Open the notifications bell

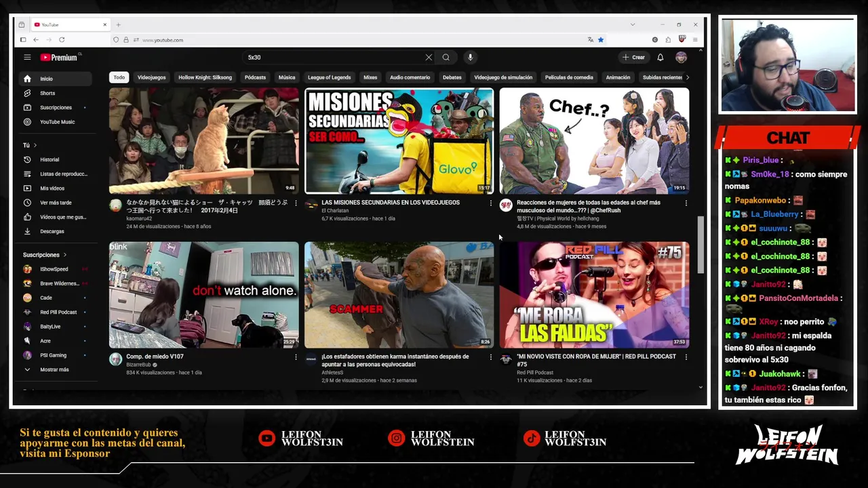point(660,58)
